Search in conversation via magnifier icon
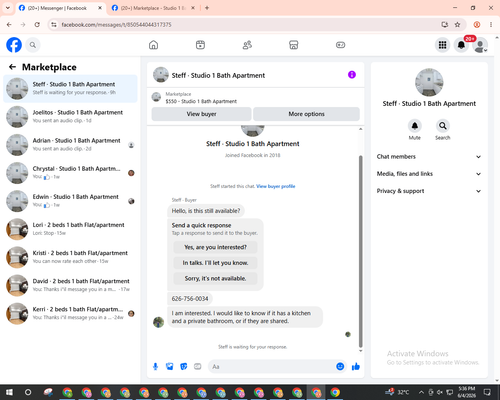This screenshot has height=400, width=500. 443,126
